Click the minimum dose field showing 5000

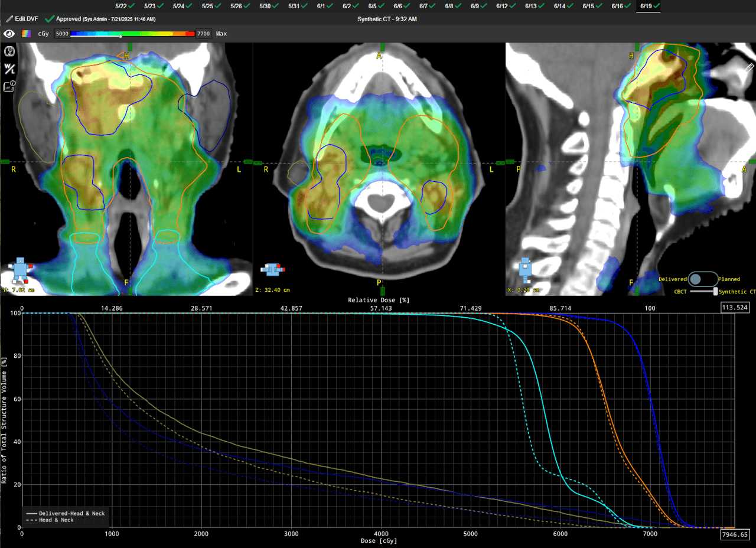click(x=61, y=34)
